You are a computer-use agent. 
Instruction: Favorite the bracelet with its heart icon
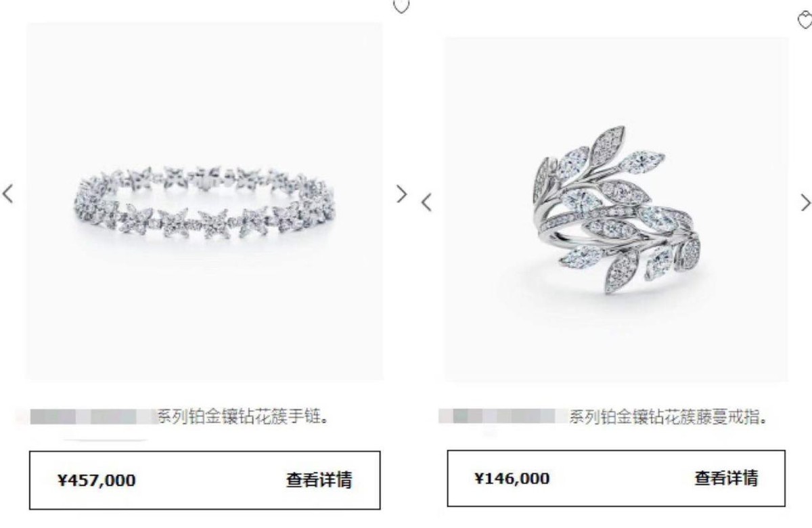401,6
